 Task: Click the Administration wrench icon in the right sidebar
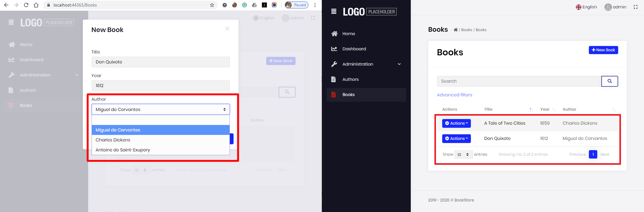click(x=334, y=64)
